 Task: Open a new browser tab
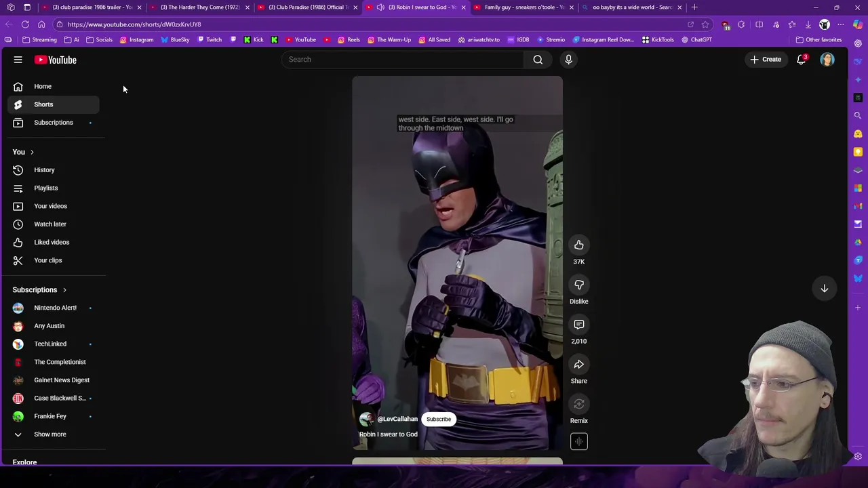[x=694, y=7]
